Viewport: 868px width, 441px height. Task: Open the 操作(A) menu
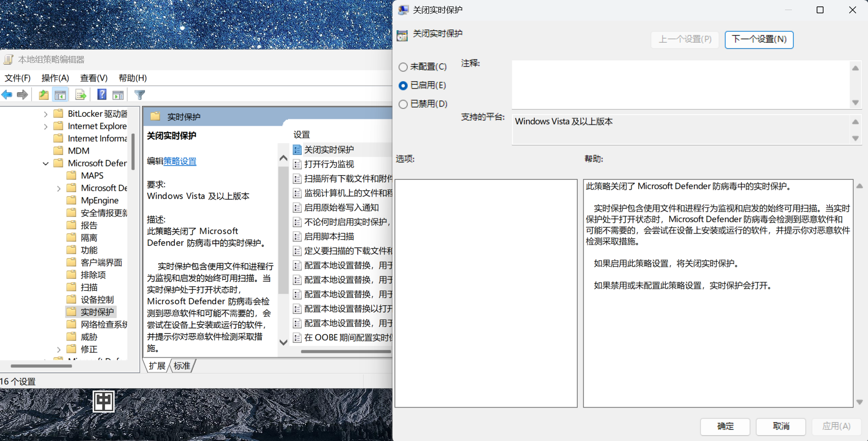[x=55, y=78]
